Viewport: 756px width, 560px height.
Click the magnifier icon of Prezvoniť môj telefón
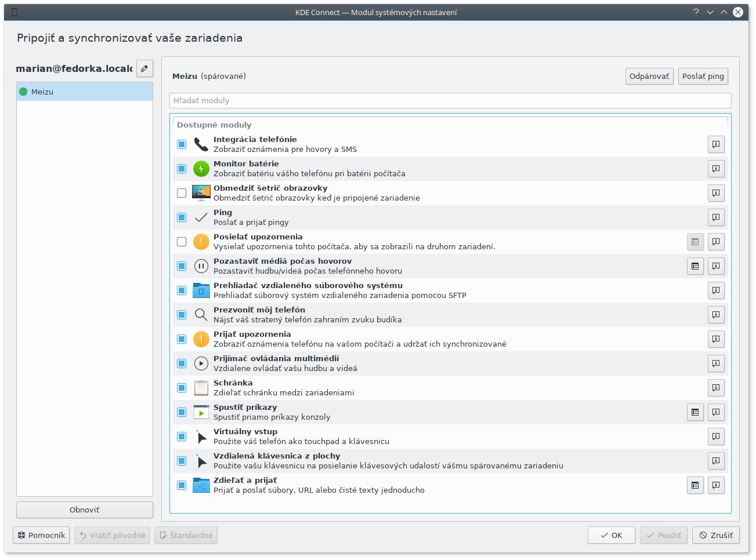(201, 315)
